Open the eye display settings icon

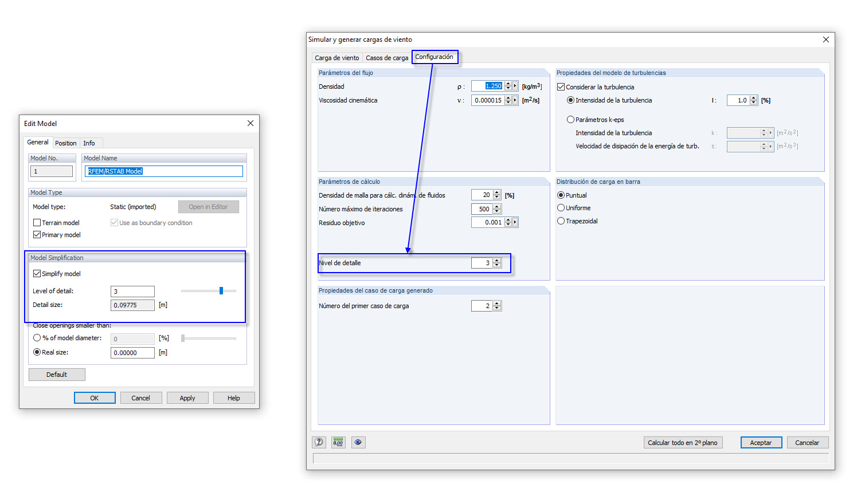(358, 442)
